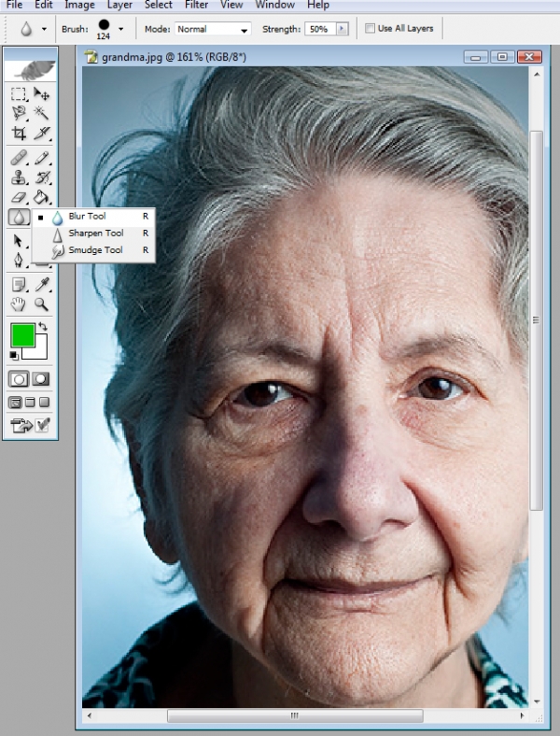
Task: Select the Hand tool
Action: tap(19, 304)
